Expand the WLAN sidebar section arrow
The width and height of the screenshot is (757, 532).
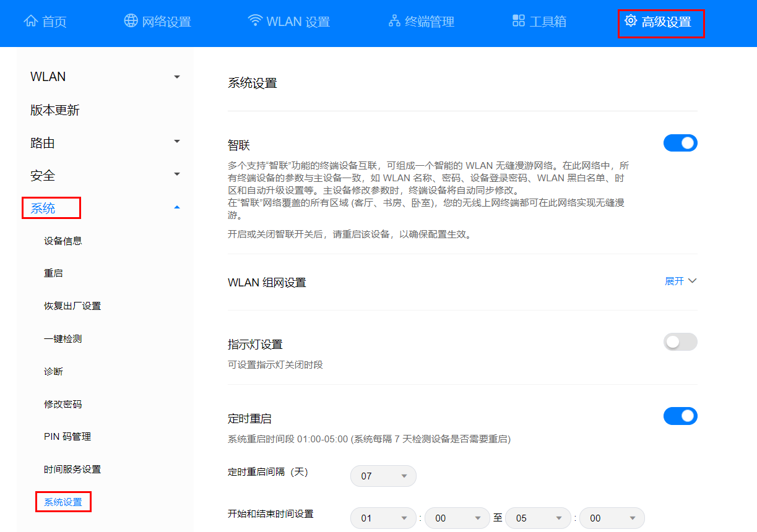[177, 77]
